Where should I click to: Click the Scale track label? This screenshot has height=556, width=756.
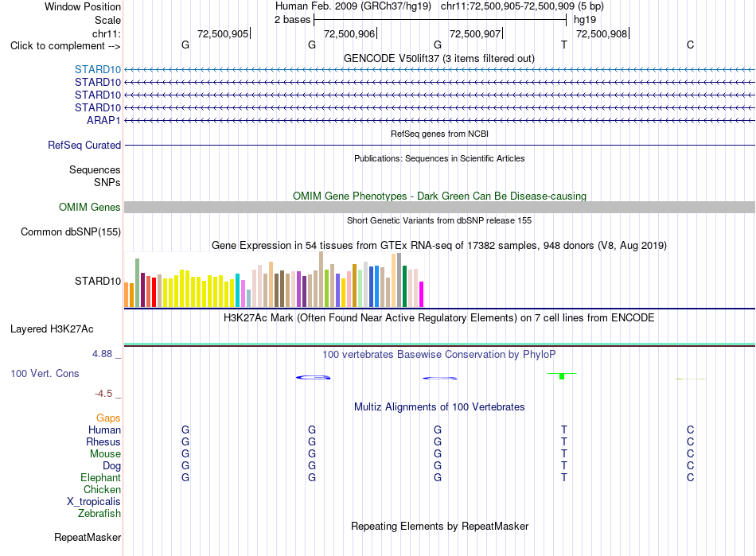[x=107, y=20]
